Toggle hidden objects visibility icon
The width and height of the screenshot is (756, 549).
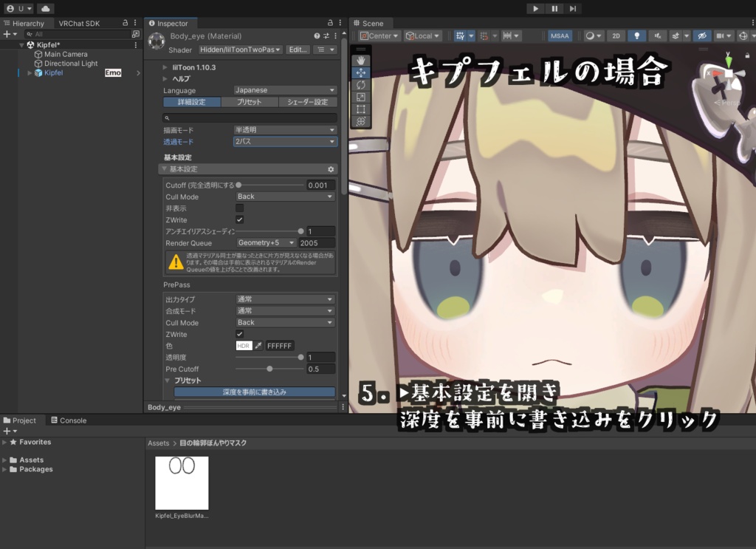[x=702, y=35]
